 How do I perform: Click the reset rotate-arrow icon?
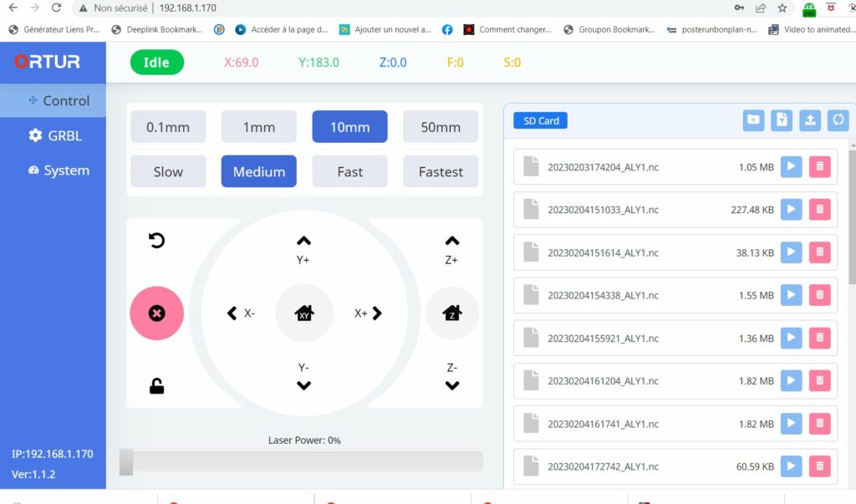click(156, 241)
